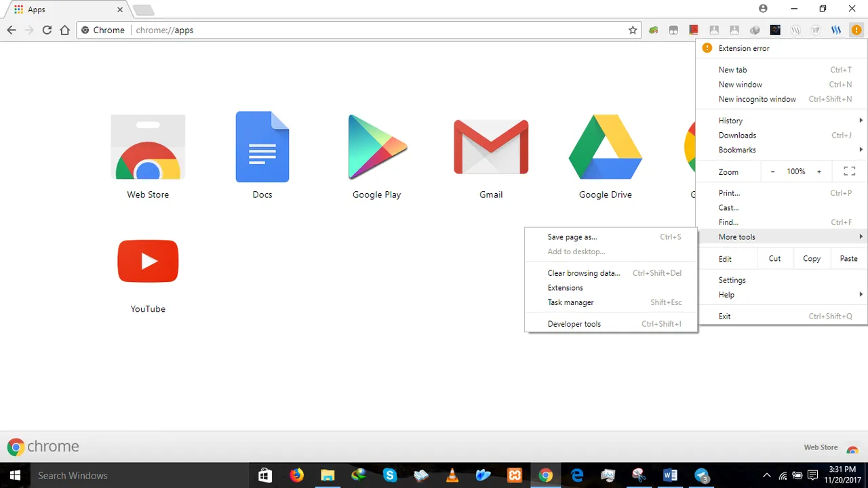Click the red book extension icon

pyautogui.click(x=694, y=30)
